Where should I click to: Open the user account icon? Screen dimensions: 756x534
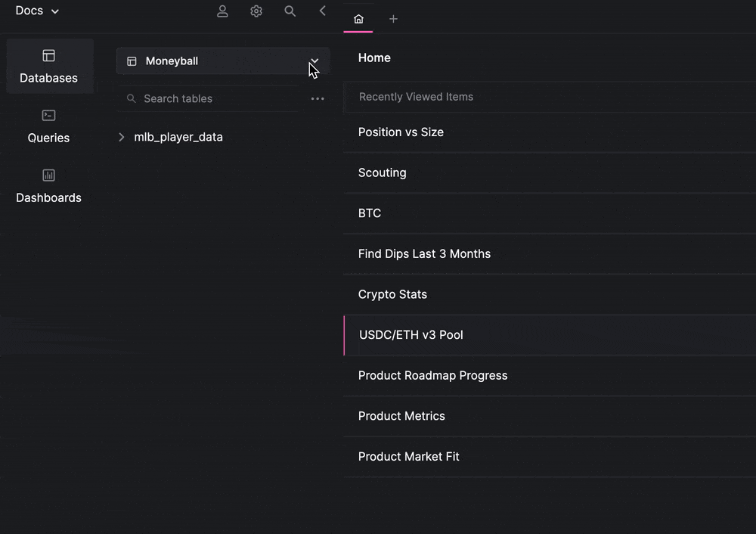(222, 11)
